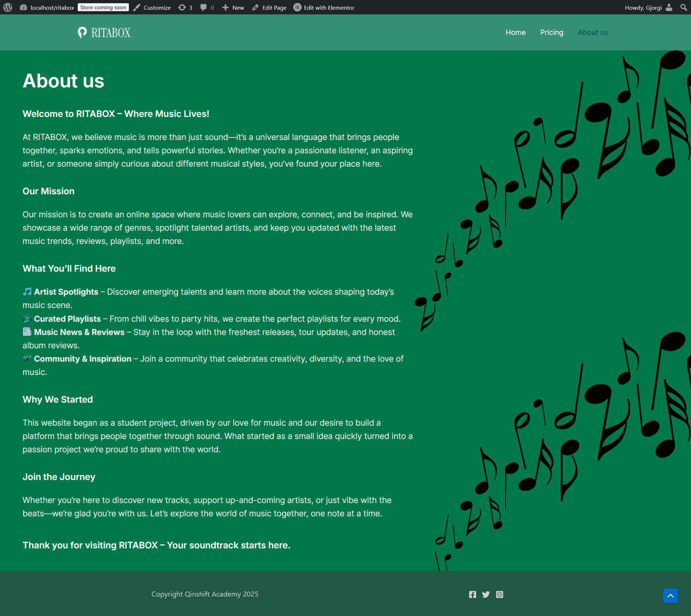The image size is (691, 616).
Task: Open the Twitter footer icon
Action: (486, 594)
